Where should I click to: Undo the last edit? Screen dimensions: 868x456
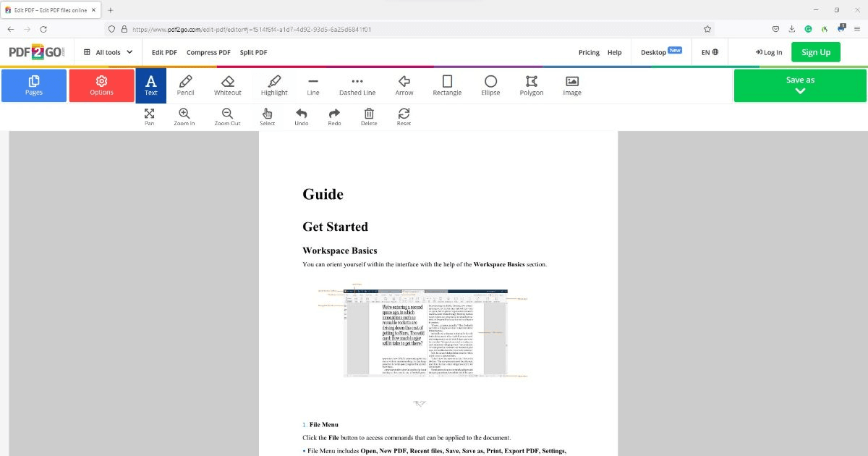tap(302, 117)
